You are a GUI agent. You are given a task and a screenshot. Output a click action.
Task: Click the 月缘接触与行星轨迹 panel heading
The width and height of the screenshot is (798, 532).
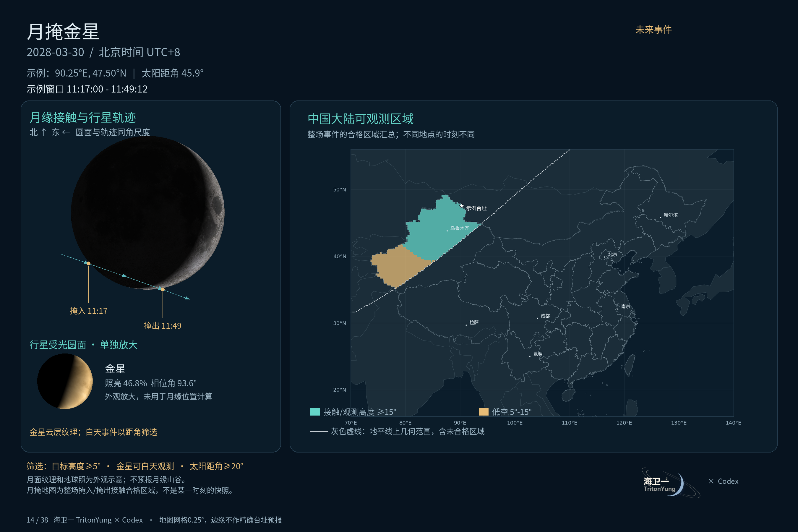pyautogui.click(x=83, y=118)
